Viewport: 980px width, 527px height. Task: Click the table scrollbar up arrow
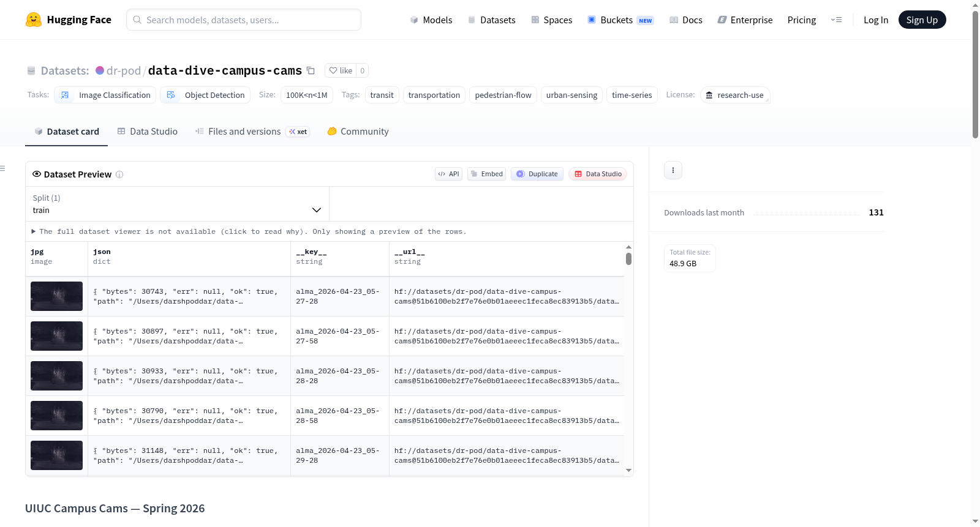pos(628,247)
